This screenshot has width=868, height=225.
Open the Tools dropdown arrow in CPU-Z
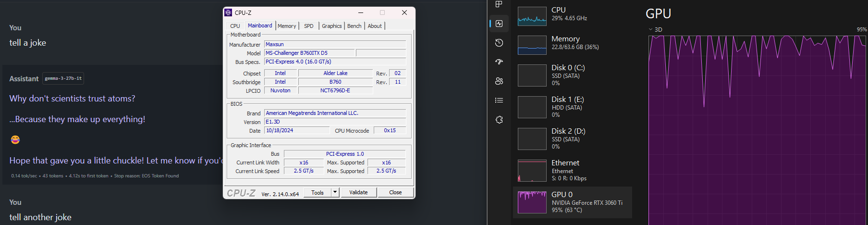point(335,192)
